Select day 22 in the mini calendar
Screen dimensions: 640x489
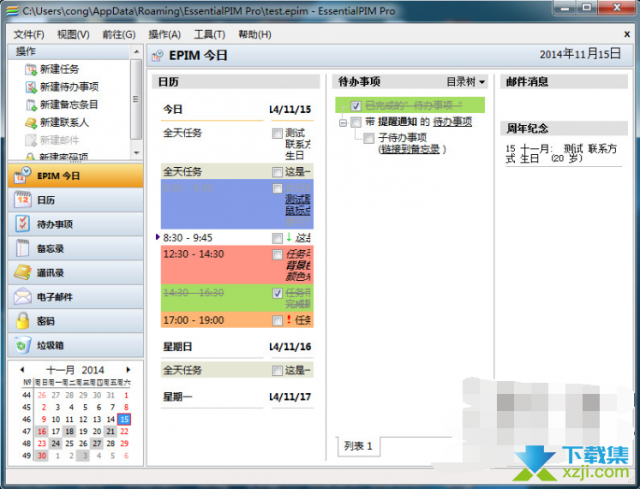click(x=124, y=431)
